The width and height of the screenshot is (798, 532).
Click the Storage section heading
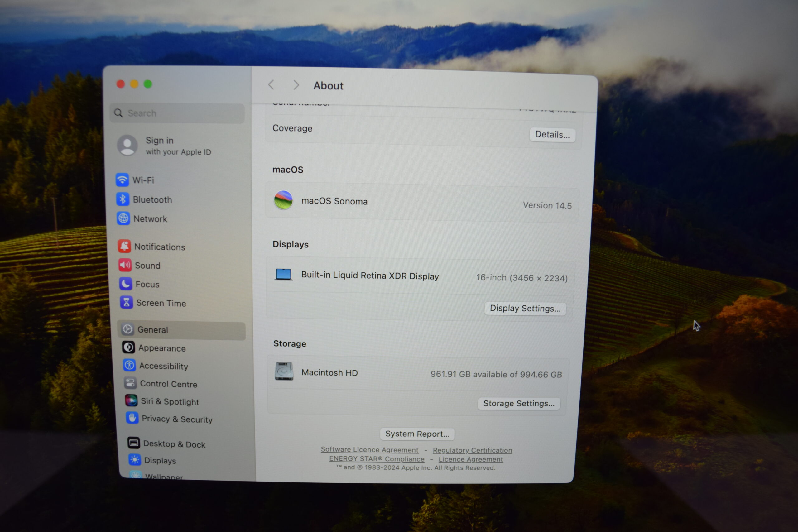click(x=289, y=343)
